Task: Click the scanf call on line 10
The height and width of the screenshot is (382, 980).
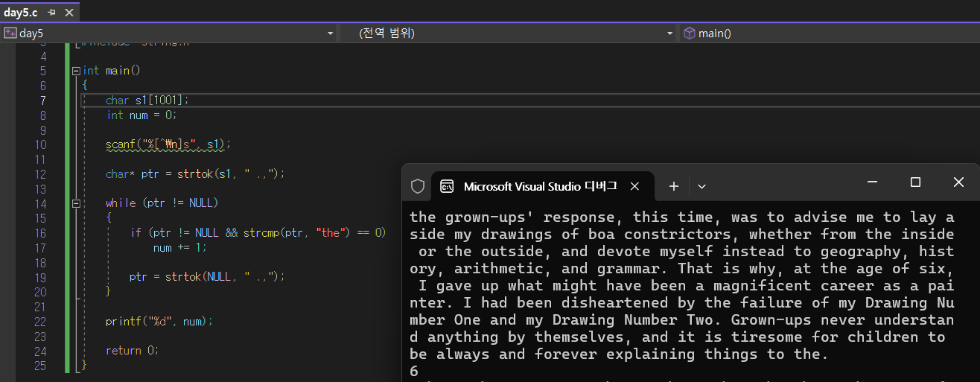Action: [x=168, y=144]
